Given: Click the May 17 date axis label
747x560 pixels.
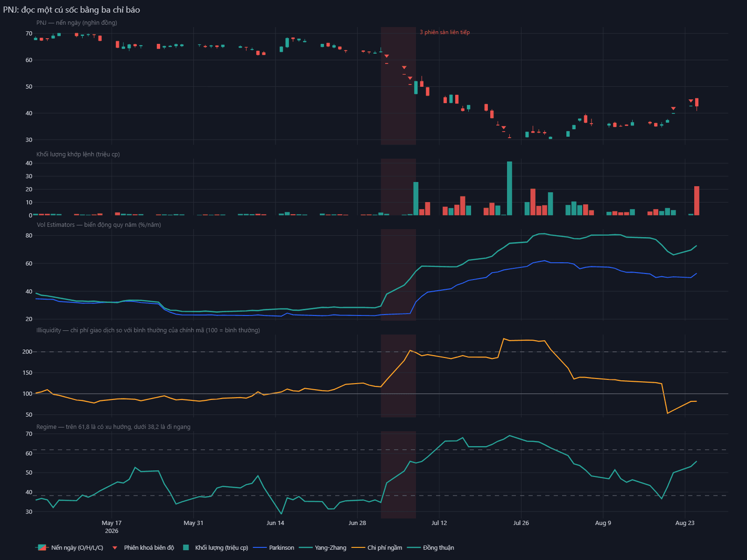Looking at the screenshot, I should click(x=112, y=523).
